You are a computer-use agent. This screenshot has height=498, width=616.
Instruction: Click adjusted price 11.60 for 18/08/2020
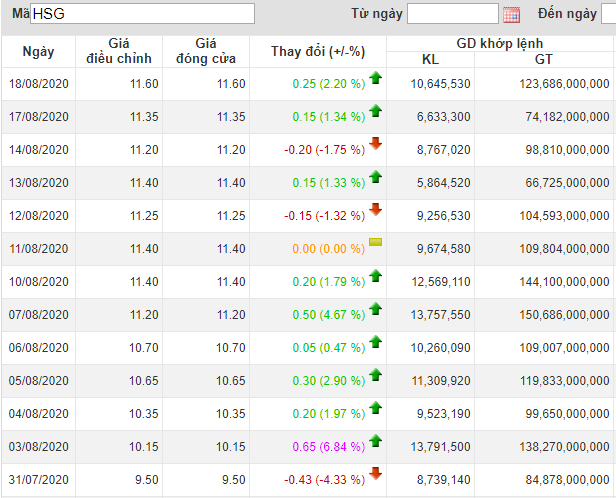[x=144, y=84]
